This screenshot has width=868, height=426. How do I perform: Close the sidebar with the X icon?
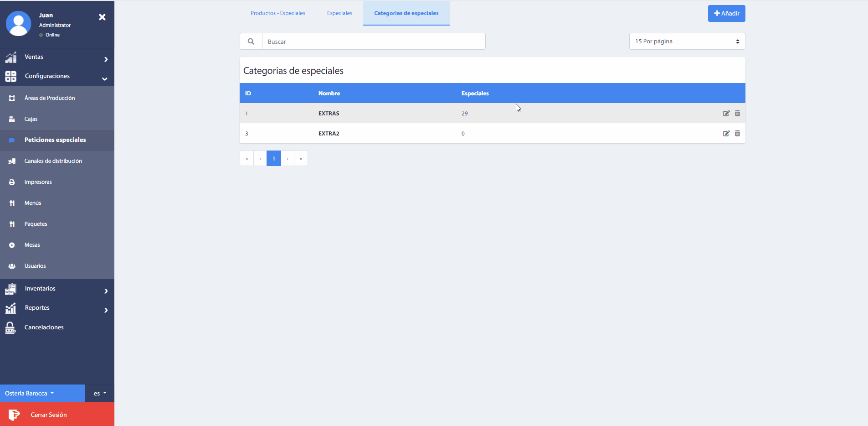click(x=102, y=17)
